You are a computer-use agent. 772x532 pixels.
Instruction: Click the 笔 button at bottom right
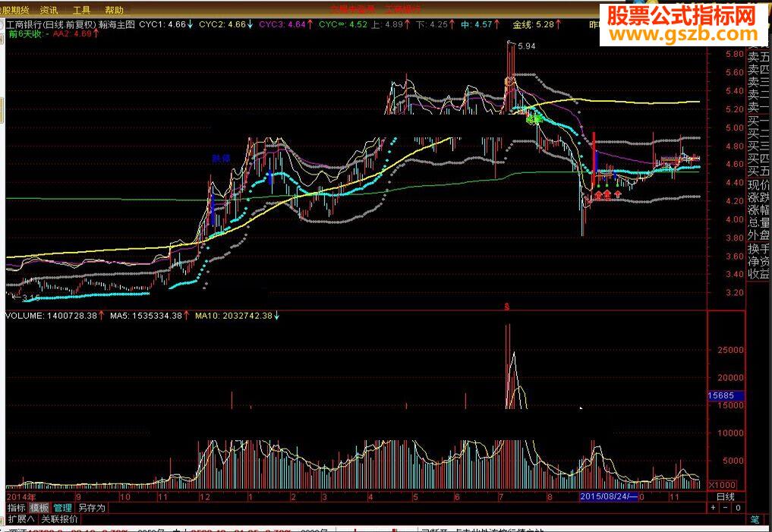pos(755,519)
